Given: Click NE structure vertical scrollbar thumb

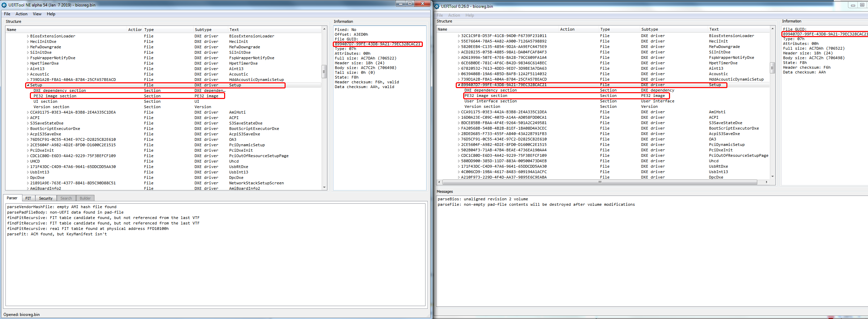Looking at the screenshot, I should tap(324, 71).
